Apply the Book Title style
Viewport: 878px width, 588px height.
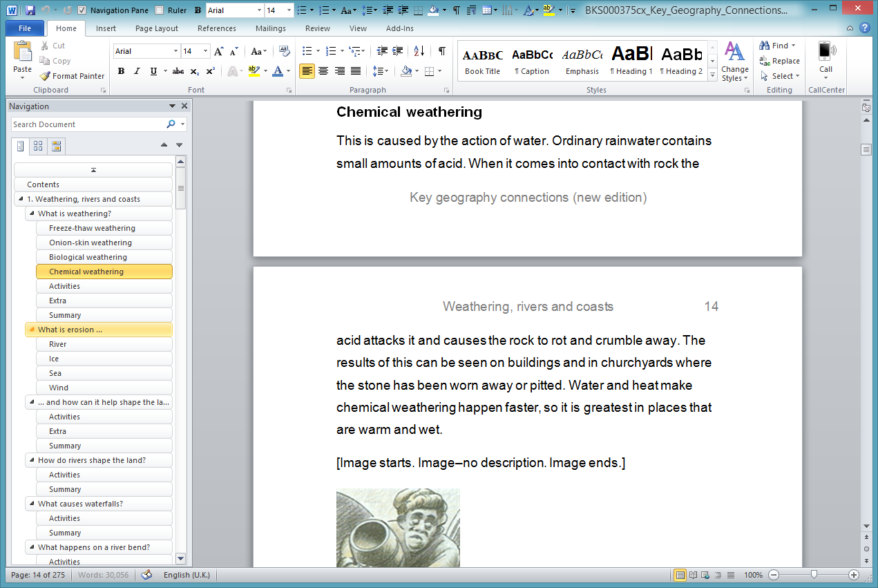tap(482, 61)
